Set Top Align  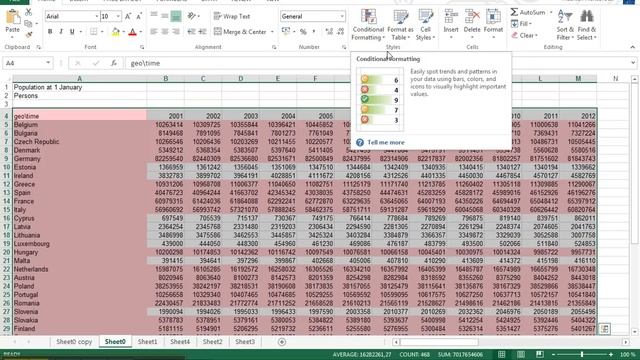point(154,16)
